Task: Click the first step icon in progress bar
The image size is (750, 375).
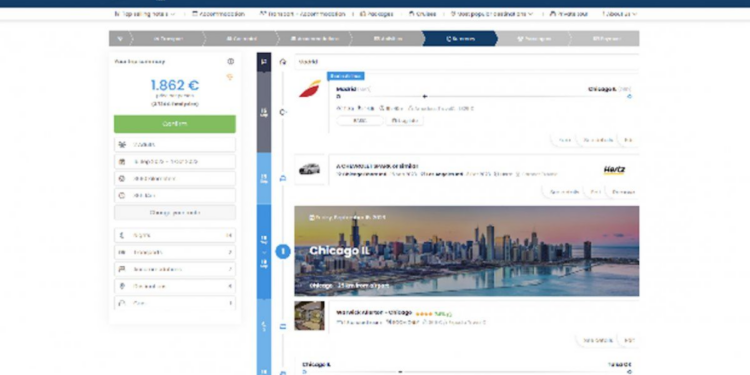Action: pos(120,39)
